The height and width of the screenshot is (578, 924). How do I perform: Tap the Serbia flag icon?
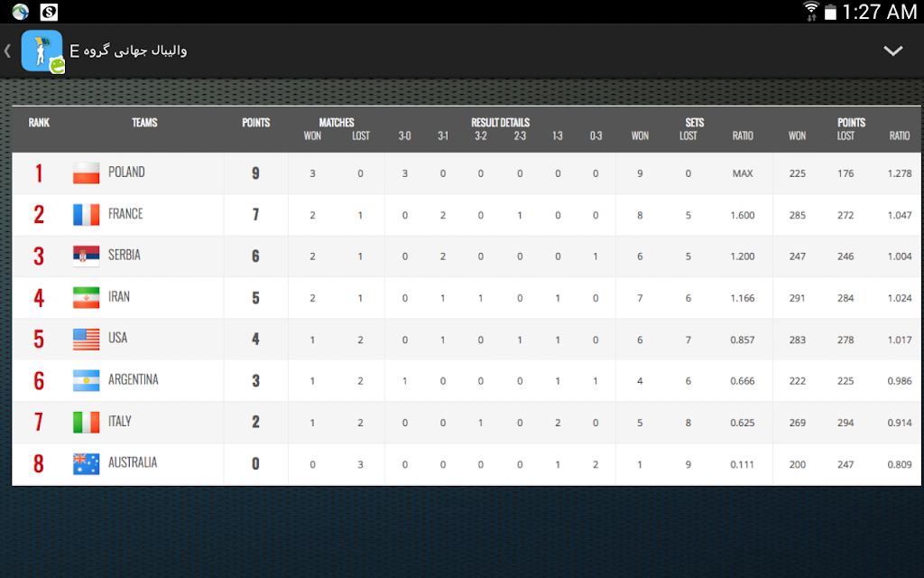click(86, 256)
